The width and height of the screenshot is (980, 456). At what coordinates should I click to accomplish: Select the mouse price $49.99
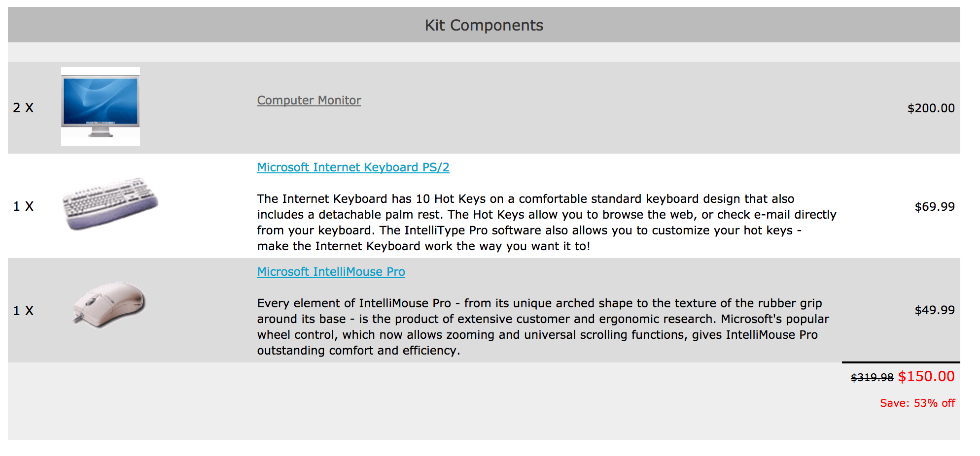pyautogui.click(x=935, y=310)
